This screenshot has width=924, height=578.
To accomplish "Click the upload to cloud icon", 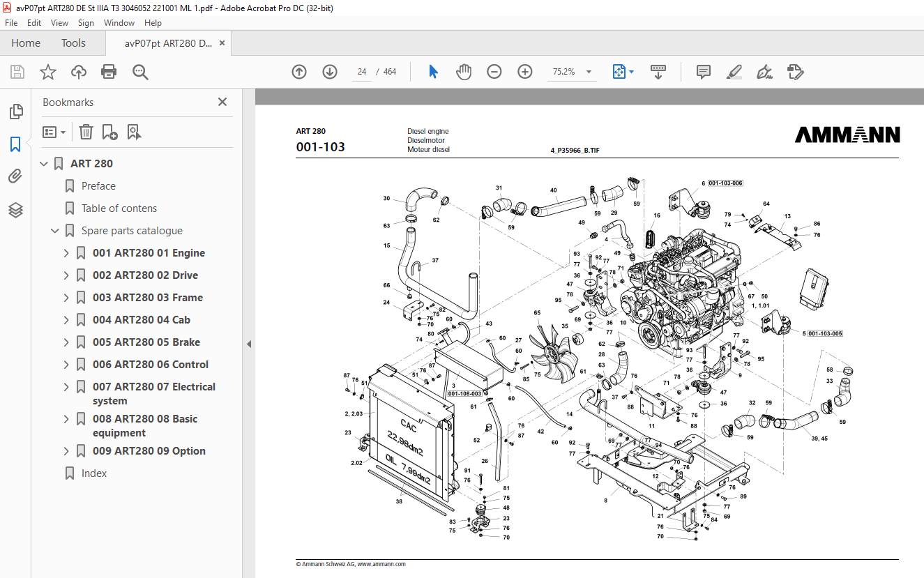I will coord(79,72).
